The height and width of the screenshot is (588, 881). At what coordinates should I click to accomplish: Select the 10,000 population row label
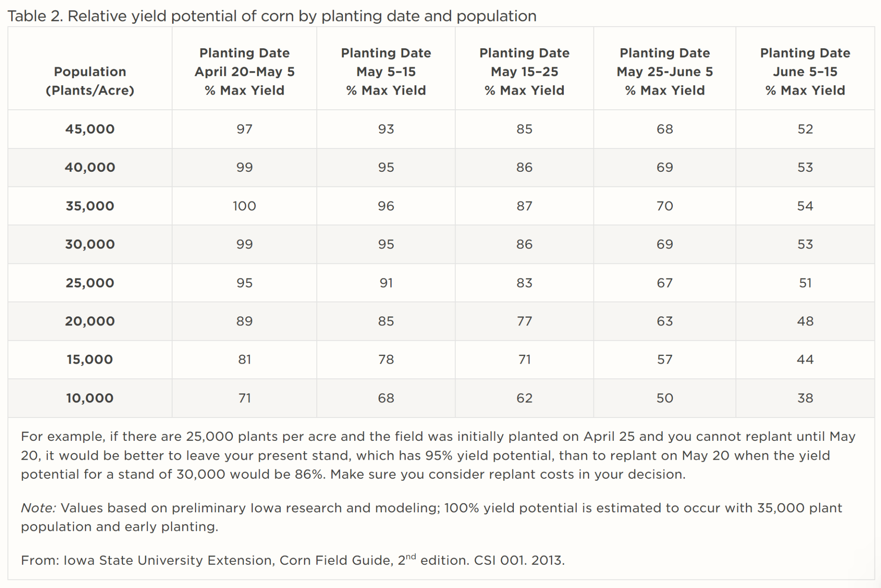pyautogui.click(x=90, y=398)
